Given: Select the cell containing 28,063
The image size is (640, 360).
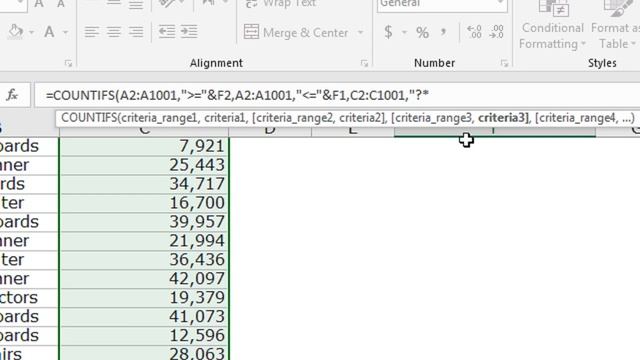Looking at the screenshot, I should click(x=144, y=353).
